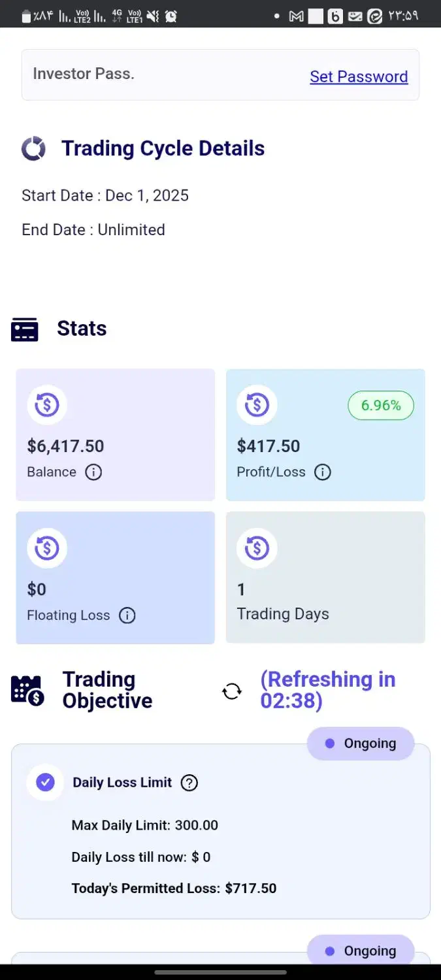Click the Balance card dollar icon
The image size is (441, 980).
[x=47, y=405]
